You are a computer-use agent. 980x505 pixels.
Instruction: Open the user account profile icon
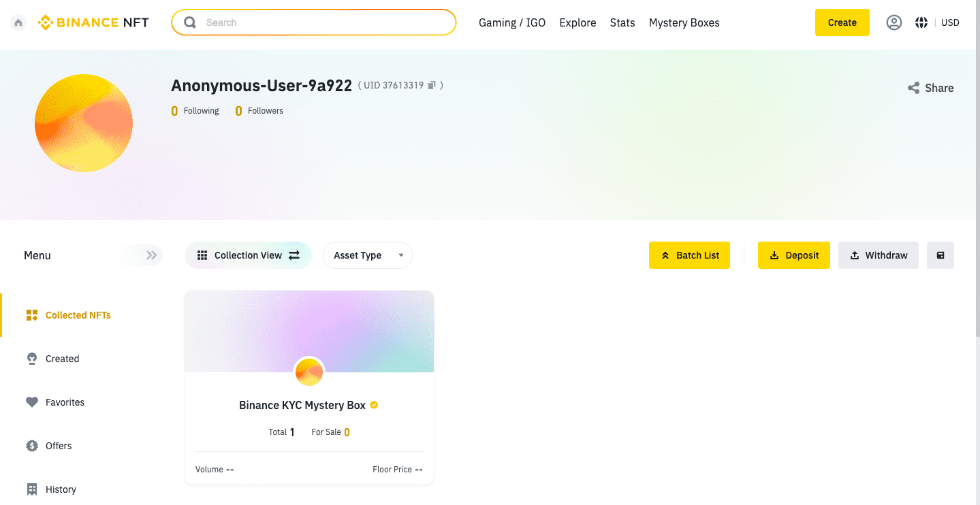894,22
